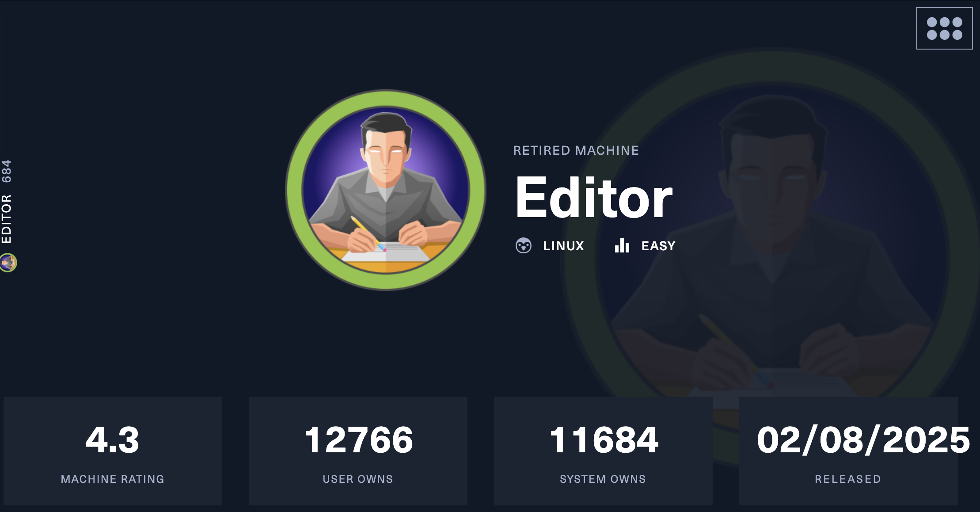Open the System Owns 11684 card
The image size is (980, 512).
click(603, 451)
